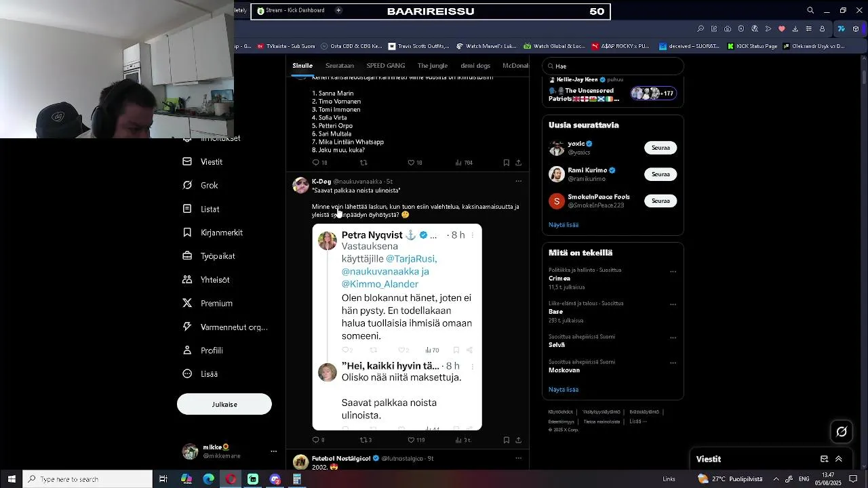The width and height of the screenshot is (868, 488).
Task: Open options for Selvä trend
Action: [x=673, y=338]
